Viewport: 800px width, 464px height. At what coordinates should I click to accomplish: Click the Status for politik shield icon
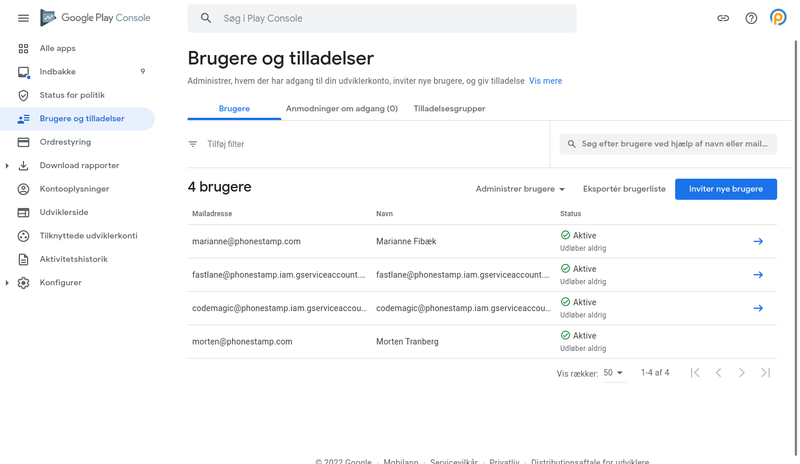[23, 95]
